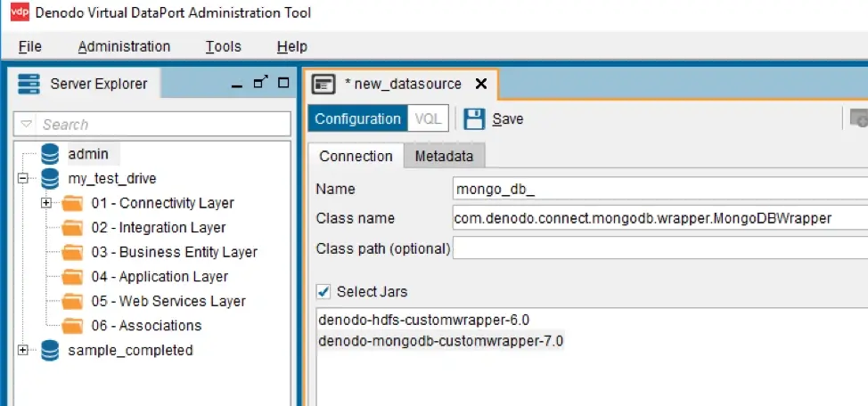Open the Tools menu

coord(224,47)
